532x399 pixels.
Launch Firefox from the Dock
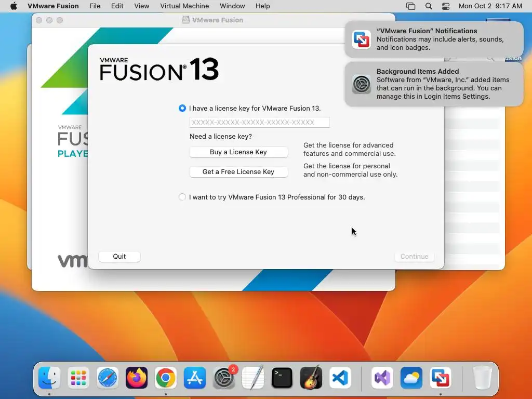coord(137,378)
